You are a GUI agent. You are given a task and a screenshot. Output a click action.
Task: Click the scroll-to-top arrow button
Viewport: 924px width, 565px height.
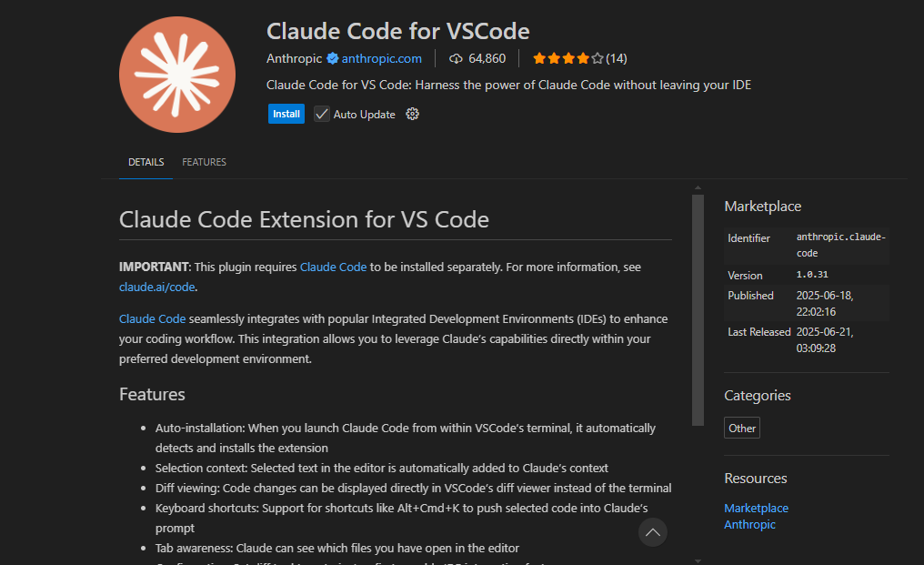pyautogui.click(x=652, y=532)
